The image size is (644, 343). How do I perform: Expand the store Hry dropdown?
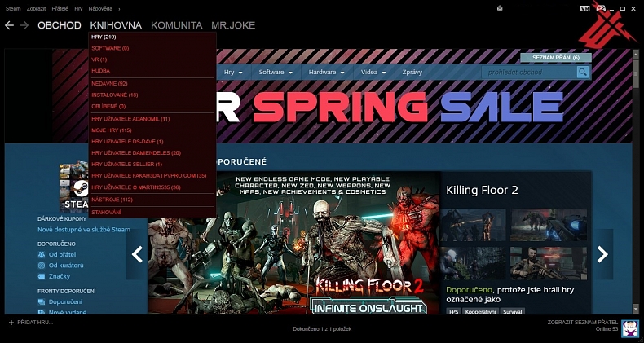(233, 73)
